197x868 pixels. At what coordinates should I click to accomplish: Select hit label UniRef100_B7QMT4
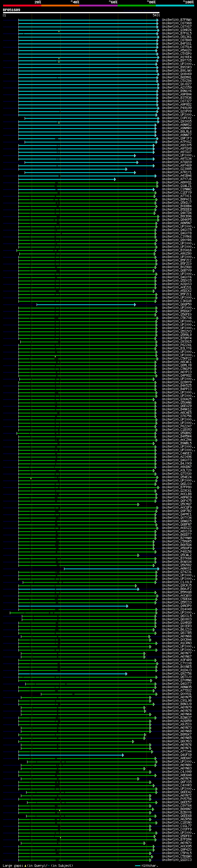click(177, 338)
